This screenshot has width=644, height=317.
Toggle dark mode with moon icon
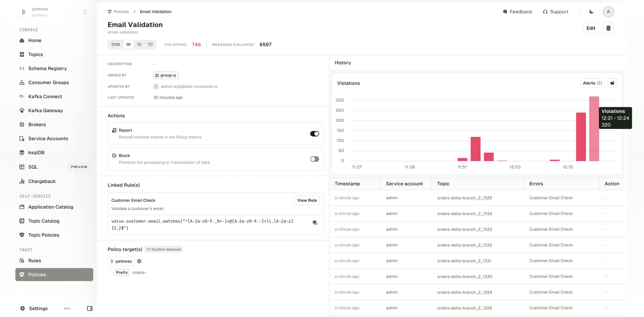[591, 12]
